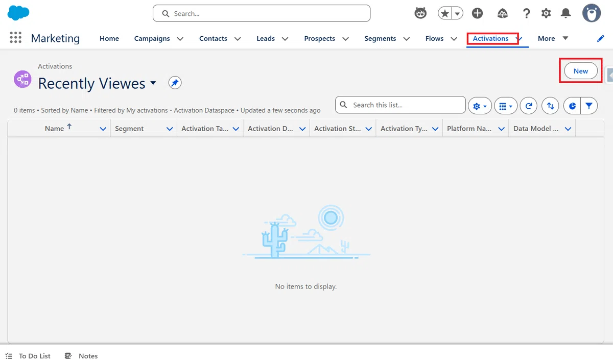Expand the Campaigns tab chevron
613x364 pixels.
(180, 39)
